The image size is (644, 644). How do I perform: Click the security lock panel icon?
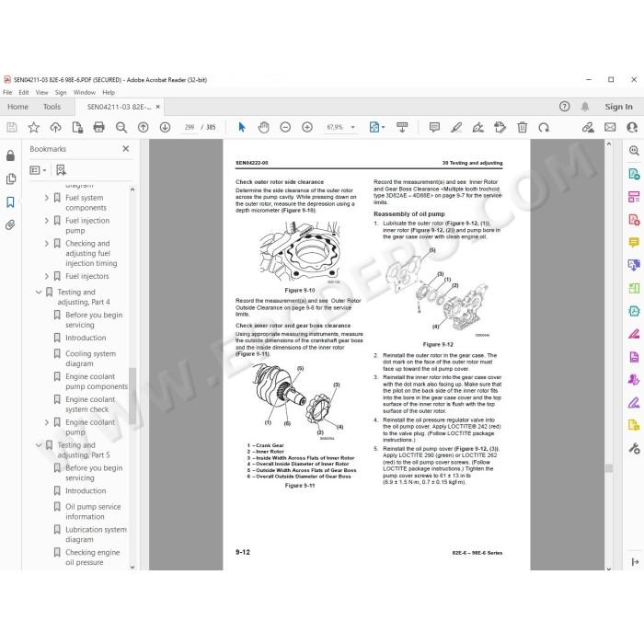click(x=11, y=155)
